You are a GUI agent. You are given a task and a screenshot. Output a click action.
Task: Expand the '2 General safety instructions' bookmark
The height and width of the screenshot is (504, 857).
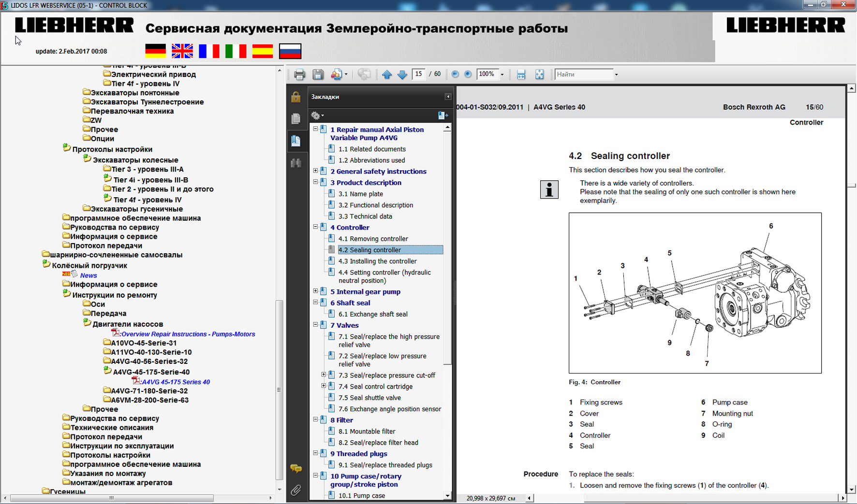(316, 171)
